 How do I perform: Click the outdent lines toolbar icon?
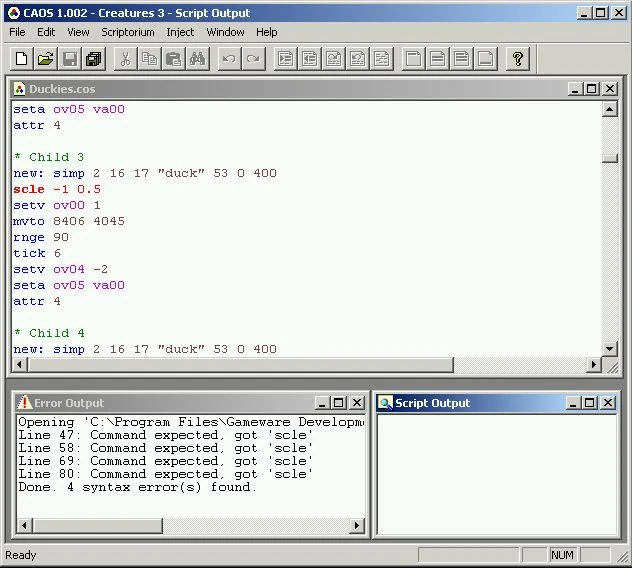coord(309,59)
